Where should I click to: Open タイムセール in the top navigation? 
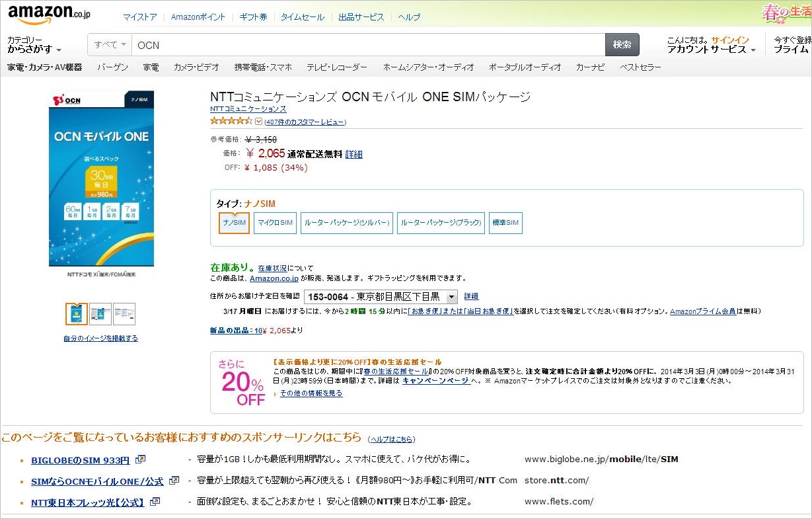(303, 17)
